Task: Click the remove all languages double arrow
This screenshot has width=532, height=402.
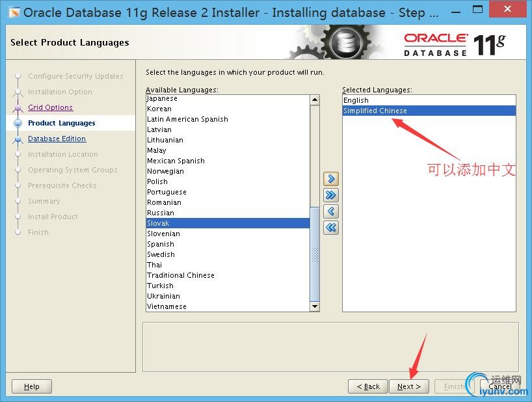Action: (x=331, y=227)
